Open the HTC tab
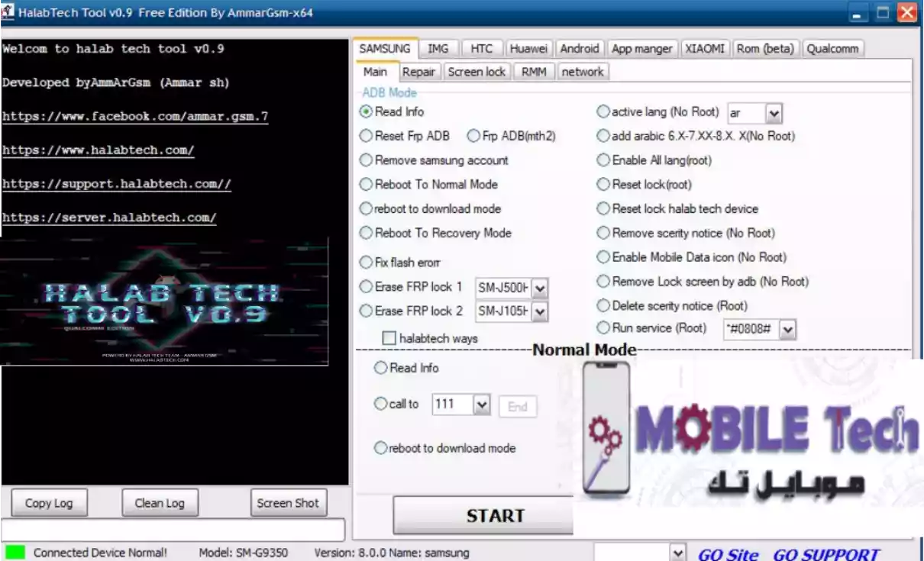The height and width of the screenshot is (561, 924). click(x=482, y=49)
